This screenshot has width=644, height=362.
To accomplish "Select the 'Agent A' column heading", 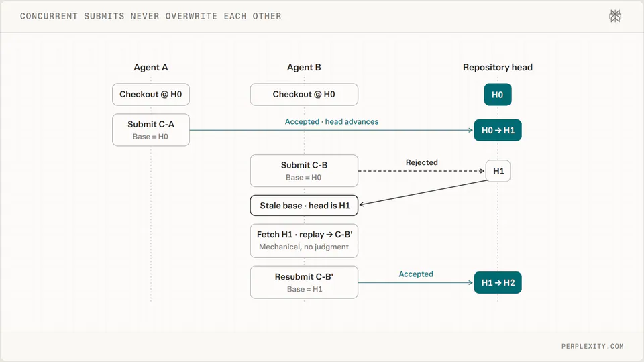I will pos(151,67).
